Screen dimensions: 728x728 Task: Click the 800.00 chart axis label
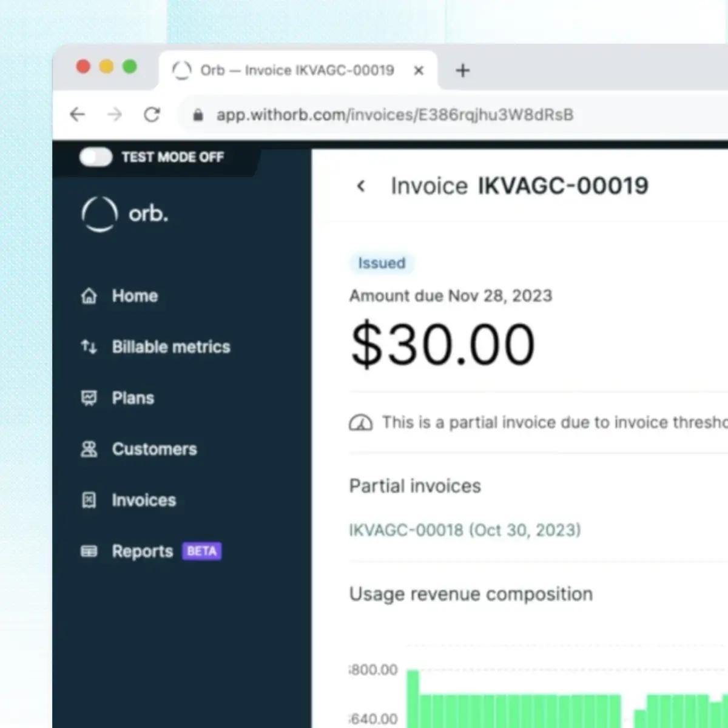point(374,670)
